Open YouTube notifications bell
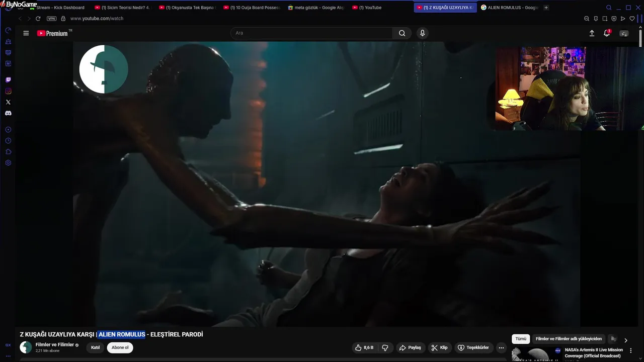The height and width of the screenshot is (362, 644). point(607,33)
